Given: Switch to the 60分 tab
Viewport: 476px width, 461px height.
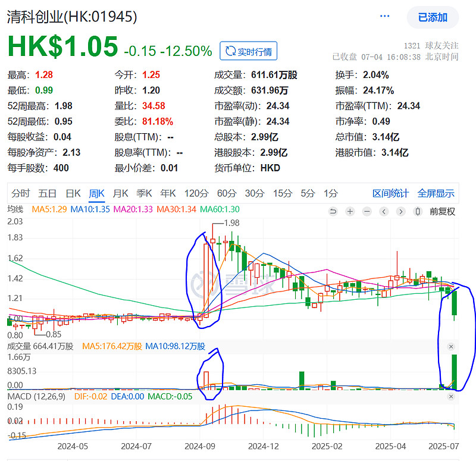Looking at the screenshot, I should pyautogui.click(x=227, y=193).
